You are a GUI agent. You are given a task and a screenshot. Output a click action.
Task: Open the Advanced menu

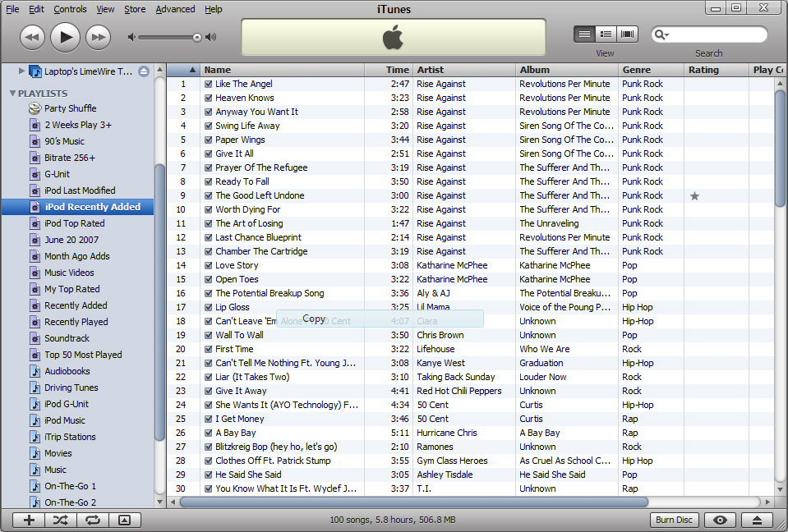[x=175, y=9]
